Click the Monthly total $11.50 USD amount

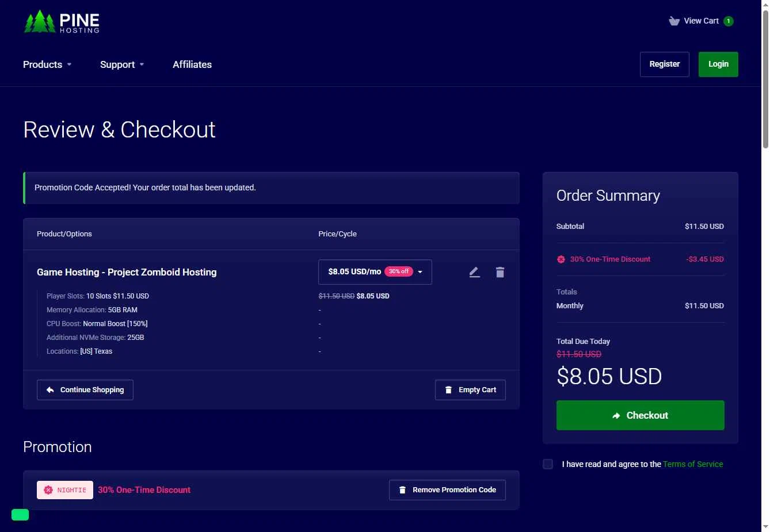pos(704,306)
